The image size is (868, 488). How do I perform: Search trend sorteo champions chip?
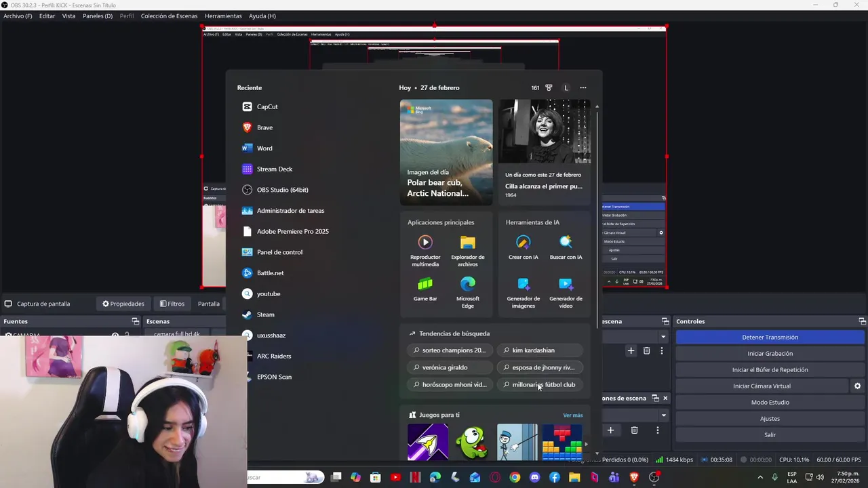click(450, 350)
